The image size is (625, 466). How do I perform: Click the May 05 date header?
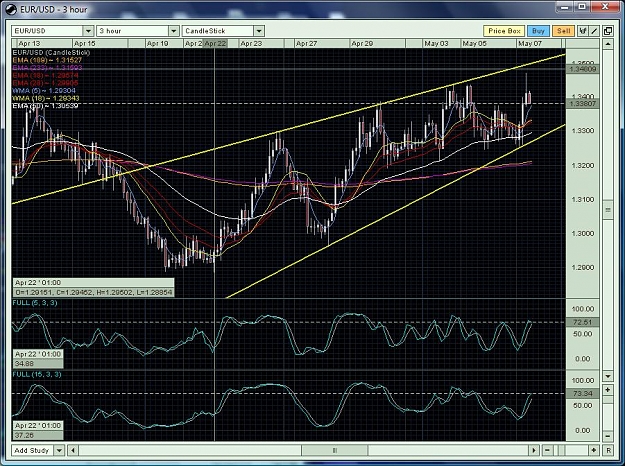coord(474,43)
